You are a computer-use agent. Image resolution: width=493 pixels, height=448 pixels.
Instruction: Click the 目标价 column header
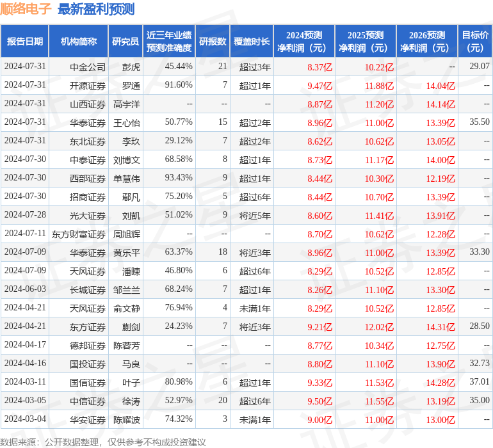[475, 41]
